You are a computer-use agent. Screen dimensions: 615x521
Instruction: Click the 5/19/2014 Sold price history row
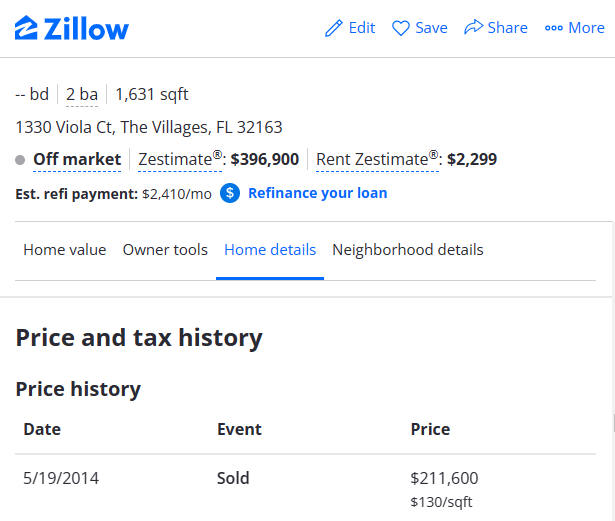point(306,488)
